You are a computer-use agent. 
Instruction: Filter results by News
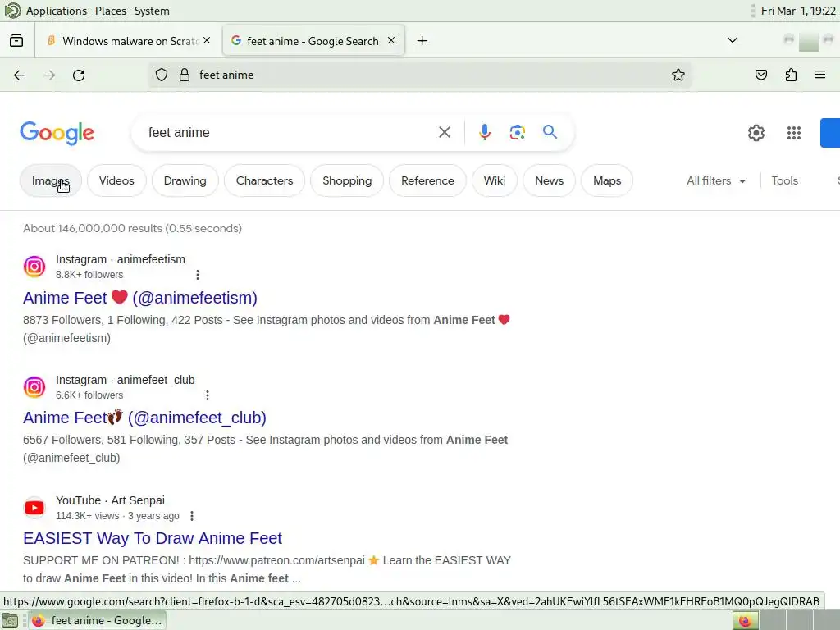point(549,181)
